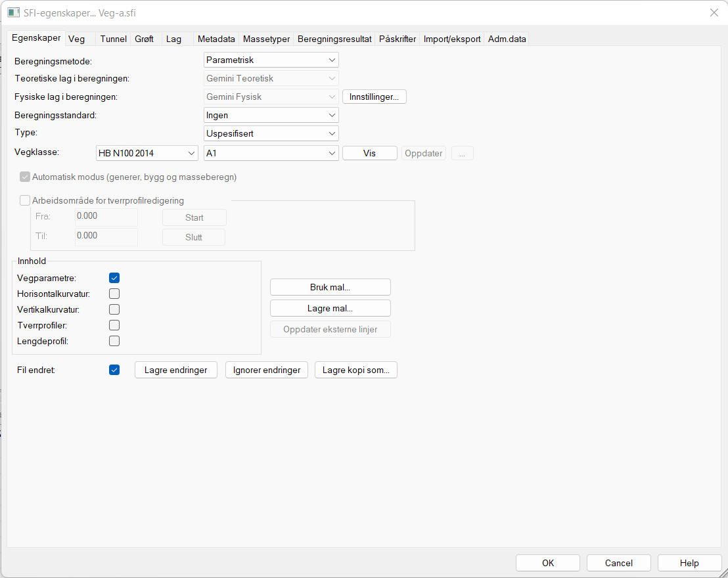Enable Arbeidsområde for tverrprofilredigering
The height and width of the screenshot is (578, 728).
click(x=26, y=201)
